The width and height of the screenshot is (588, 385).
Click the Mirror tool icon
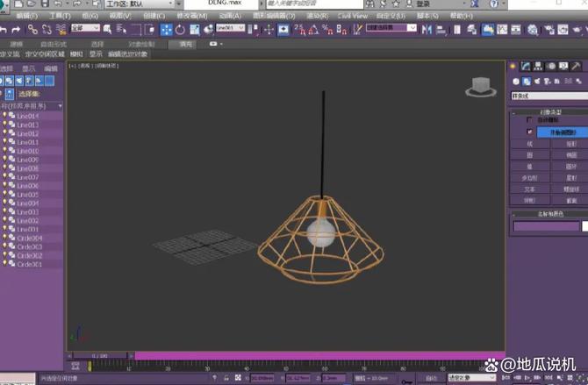(x=427, y=29)
